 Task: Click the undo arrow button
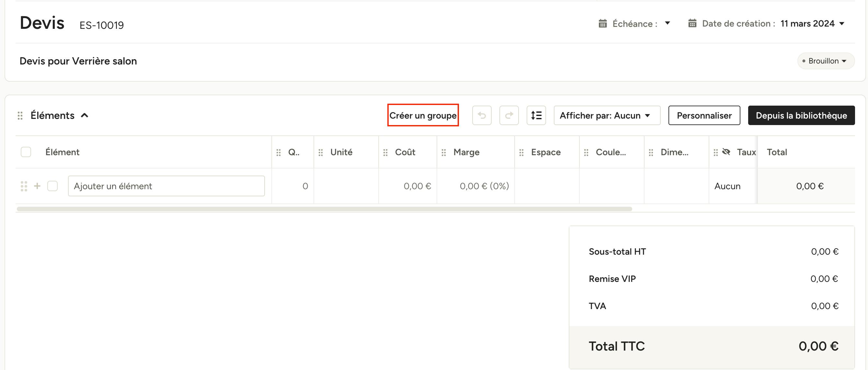point(482,115)
